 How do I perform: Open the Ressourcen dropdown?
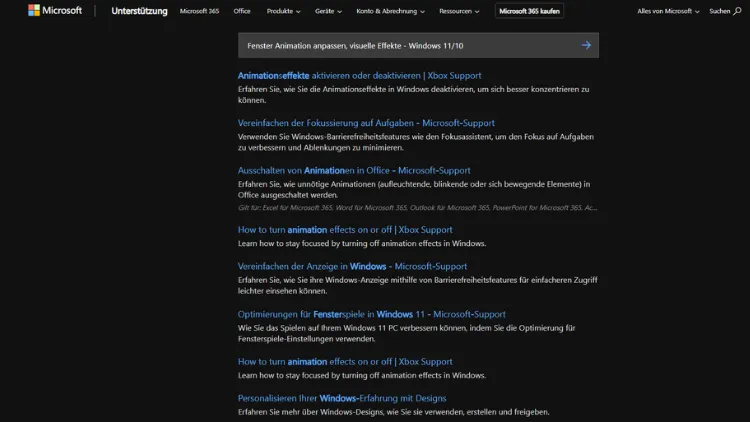pyautogui.click(x=460, y=11)
